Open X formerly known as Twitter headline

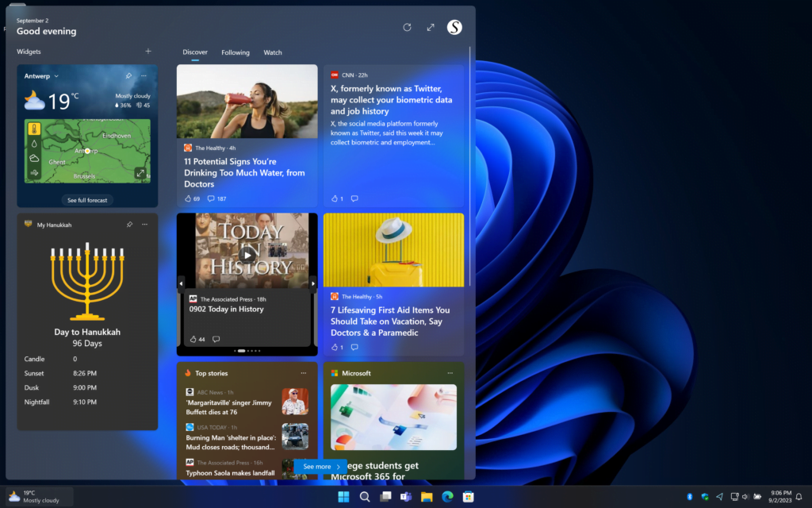click(392, 99)
